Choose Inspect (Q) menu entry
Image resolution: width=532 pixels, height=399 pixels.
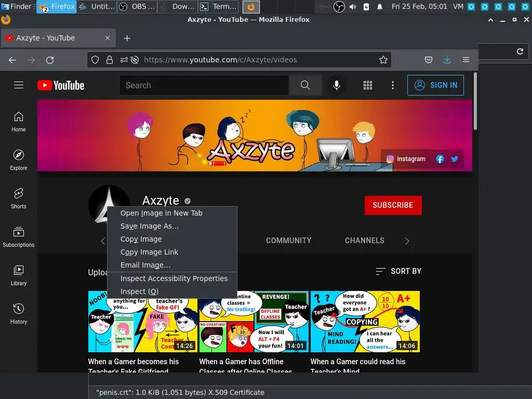click(172, 291)
